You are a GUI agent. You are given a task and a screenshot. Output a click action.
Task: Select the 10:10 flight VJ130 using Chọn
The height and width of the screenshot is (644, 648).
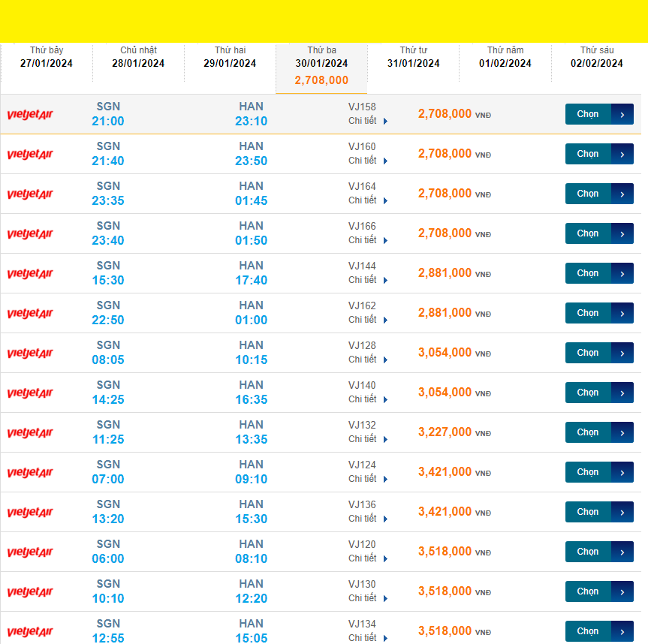588,591
